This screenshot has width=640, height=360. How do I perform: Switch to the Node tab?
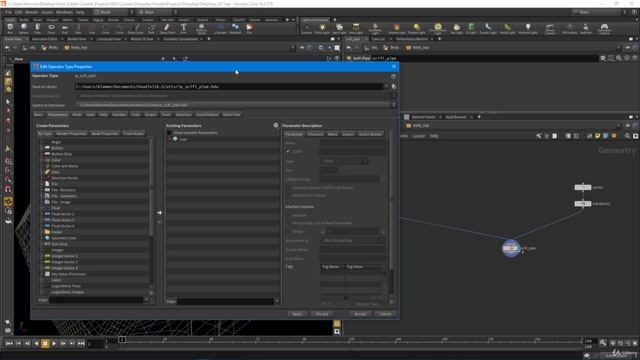pyautogui.click(x=77, y=115)
